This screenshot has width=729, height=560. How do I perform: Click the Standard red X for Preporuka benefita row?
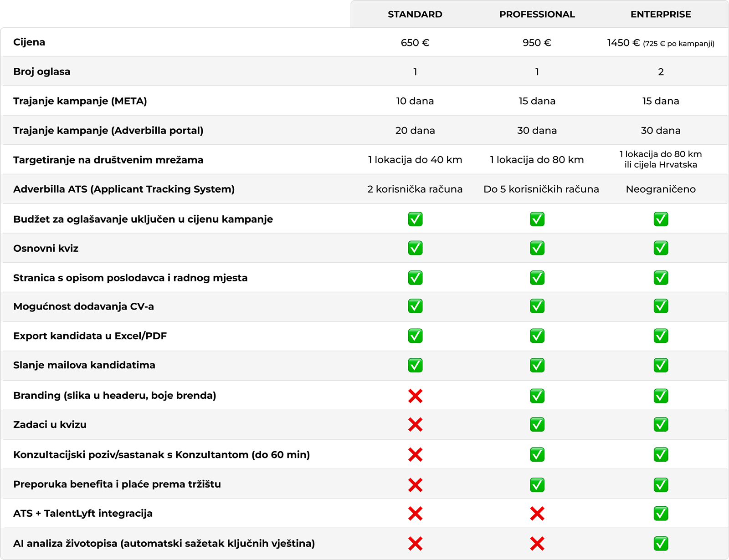[415, 484]
